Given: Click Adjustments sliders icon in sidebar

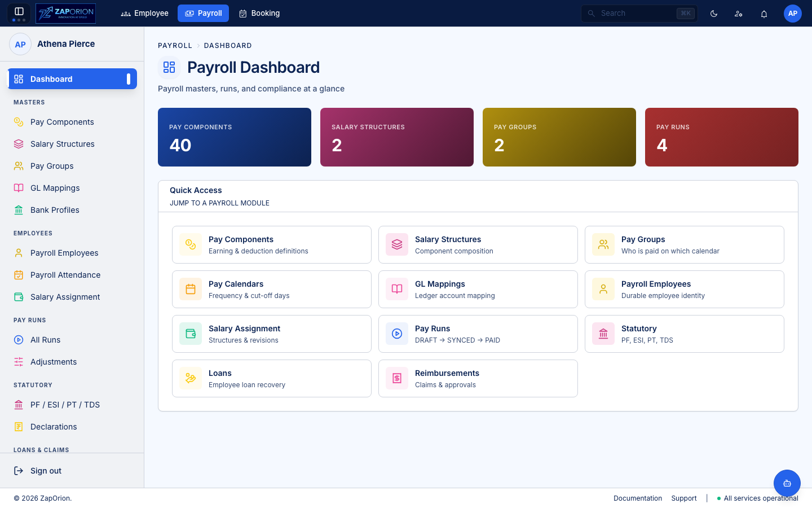Looking at the screenshot, I should (x=19, y=362).
